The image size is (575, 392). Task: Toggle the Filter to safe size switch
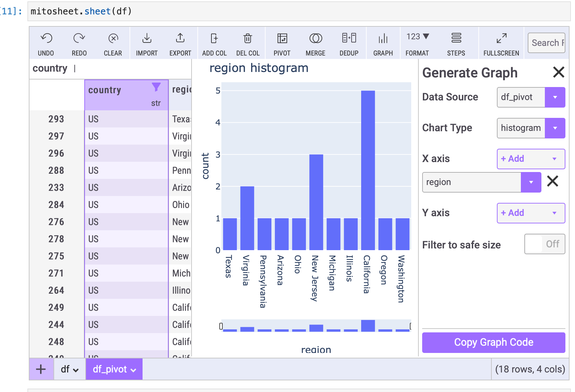point(544,244)
